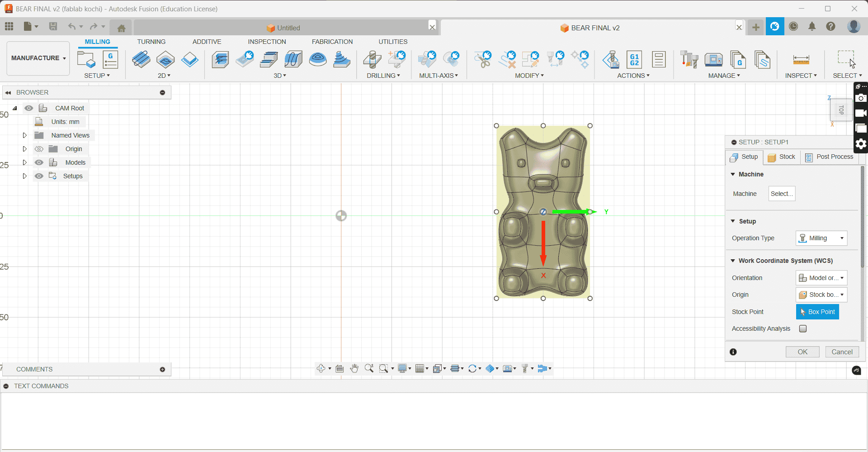Click the OK button

802,352
